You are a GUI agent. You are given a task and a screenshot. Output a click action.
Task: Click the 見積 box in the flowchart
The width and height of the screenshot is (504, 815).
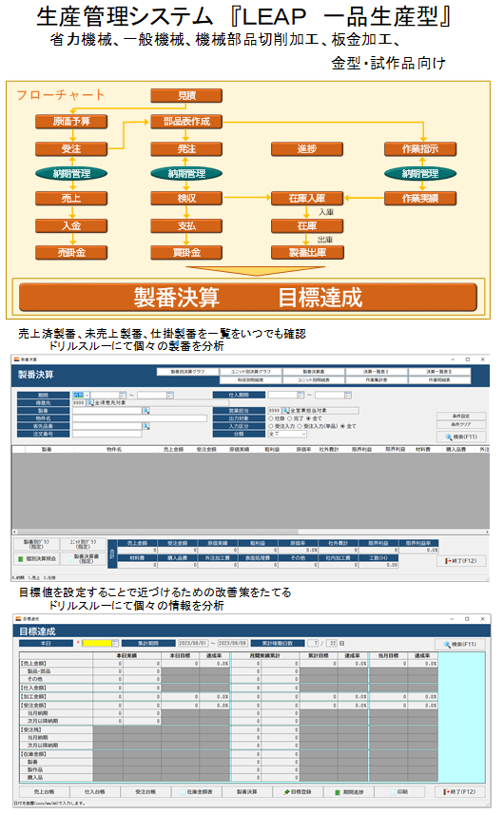tap(186, 96)
